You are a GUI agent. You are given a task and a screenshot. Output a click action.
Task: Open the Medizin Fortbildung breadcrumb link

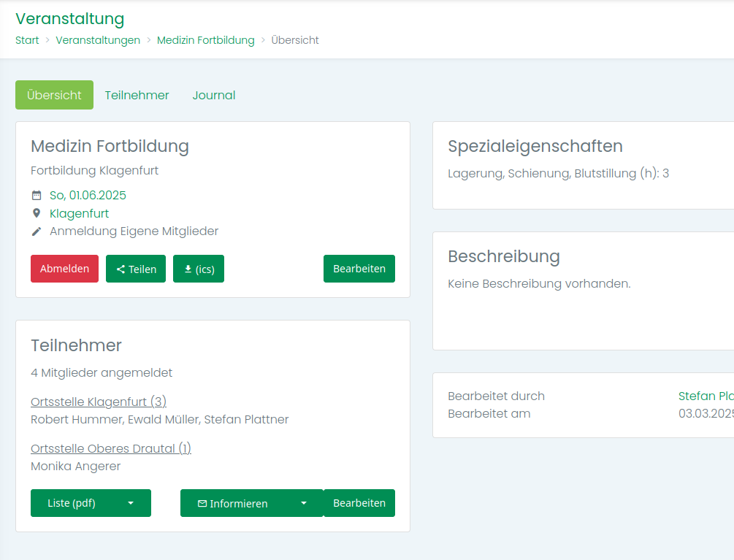pyautogui.click(x=205, y=40)
